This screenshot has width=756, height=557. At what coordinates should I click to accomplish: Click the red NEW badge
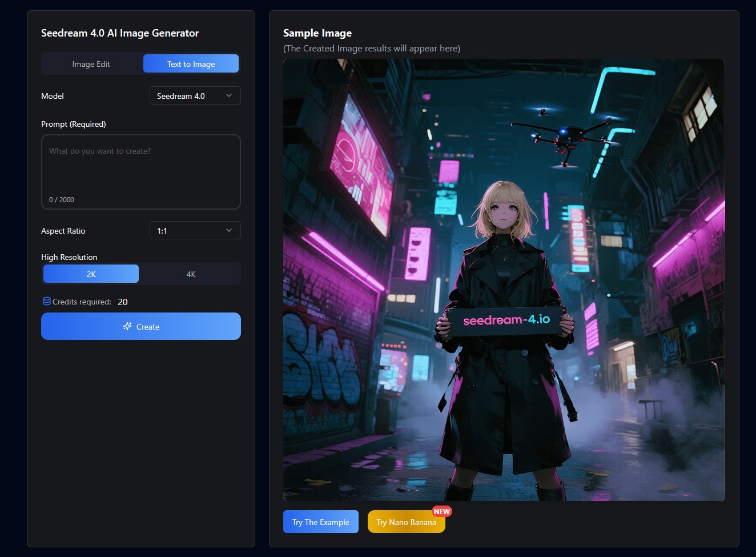coord(441,511)
